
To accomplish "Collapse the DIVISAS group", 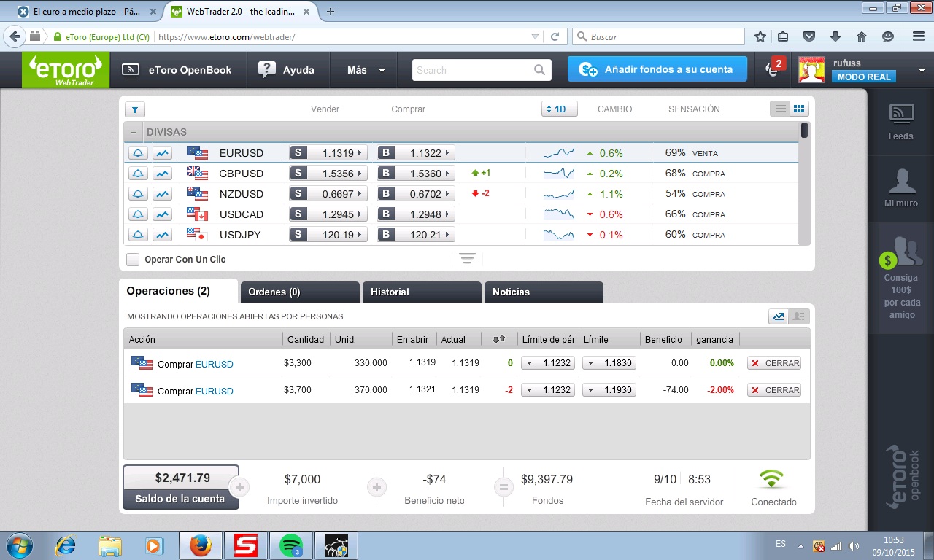I will (134, 132).
